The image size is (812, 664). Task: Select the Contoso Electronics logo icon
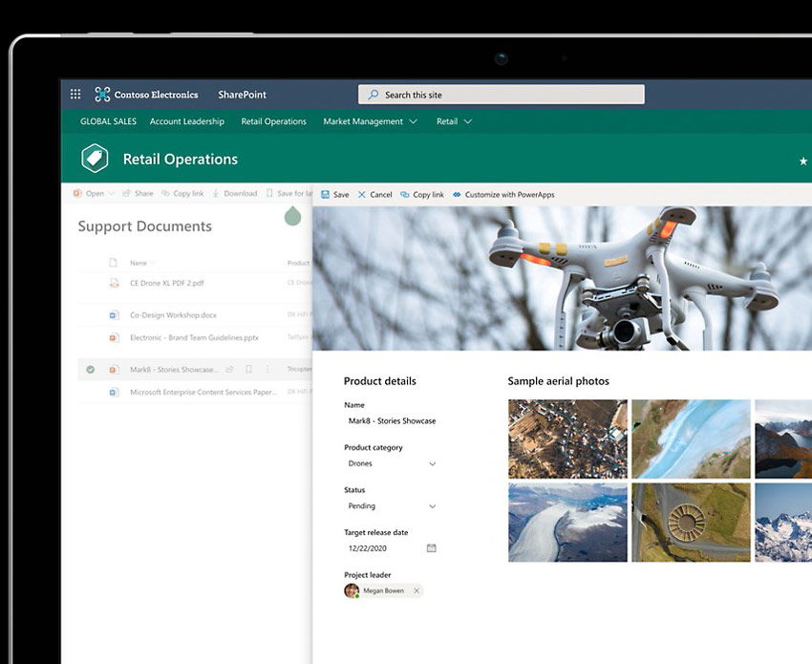[100, 94]
